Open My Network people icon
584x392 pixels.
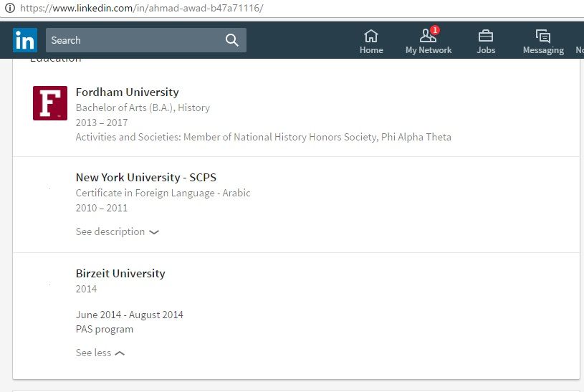[428, 37]
